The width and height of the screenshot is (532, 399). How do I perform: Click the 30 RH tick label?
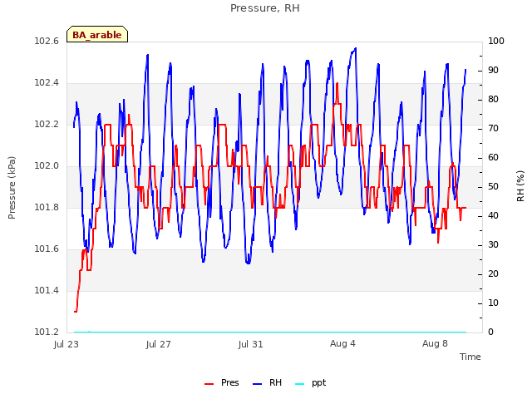pyautogui.click(x=493, y=245)
